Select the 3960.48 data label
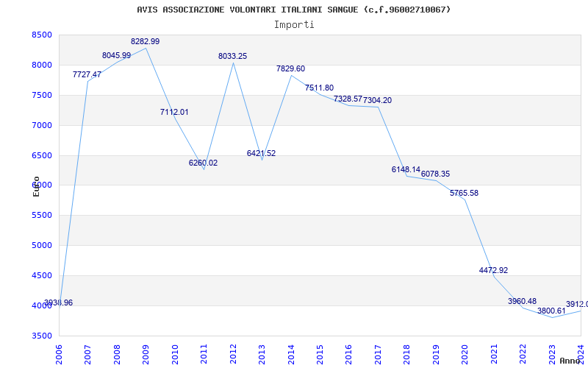This screenshot has width=588, height=368. [x=523, y=302]
